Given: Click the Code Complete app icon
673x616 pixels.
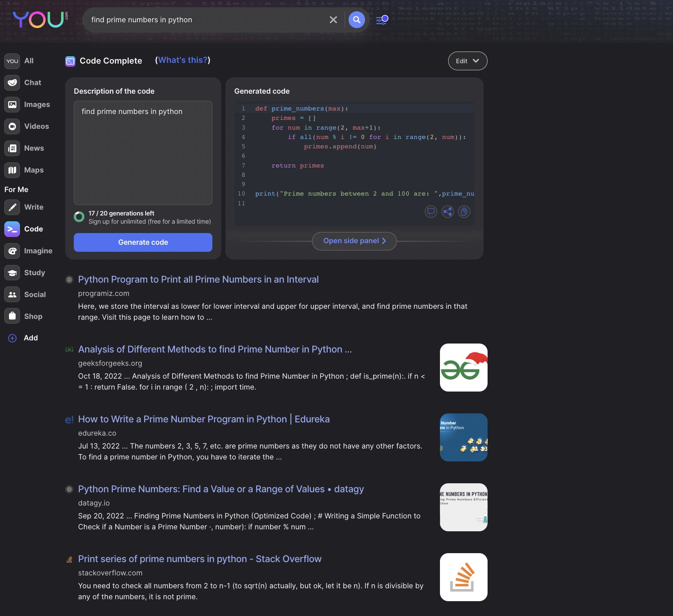Looking at the screenshot, I should (70, 61).
